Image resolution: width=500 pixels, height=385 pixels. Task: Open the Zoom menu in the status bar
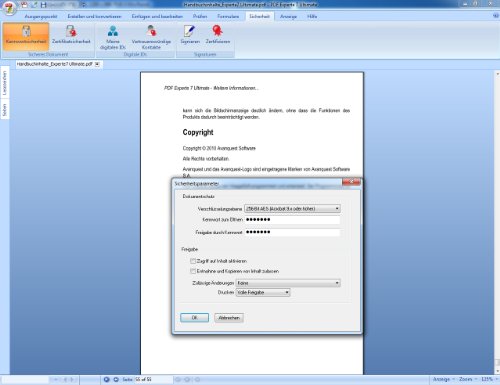tap(467, 379)
